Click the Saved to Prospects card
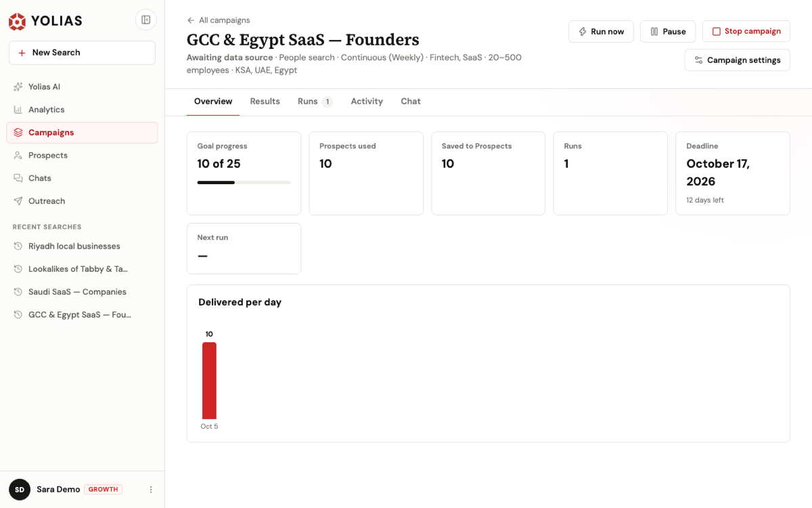Viewport: 812px width, 508px height. pos(488,173)
